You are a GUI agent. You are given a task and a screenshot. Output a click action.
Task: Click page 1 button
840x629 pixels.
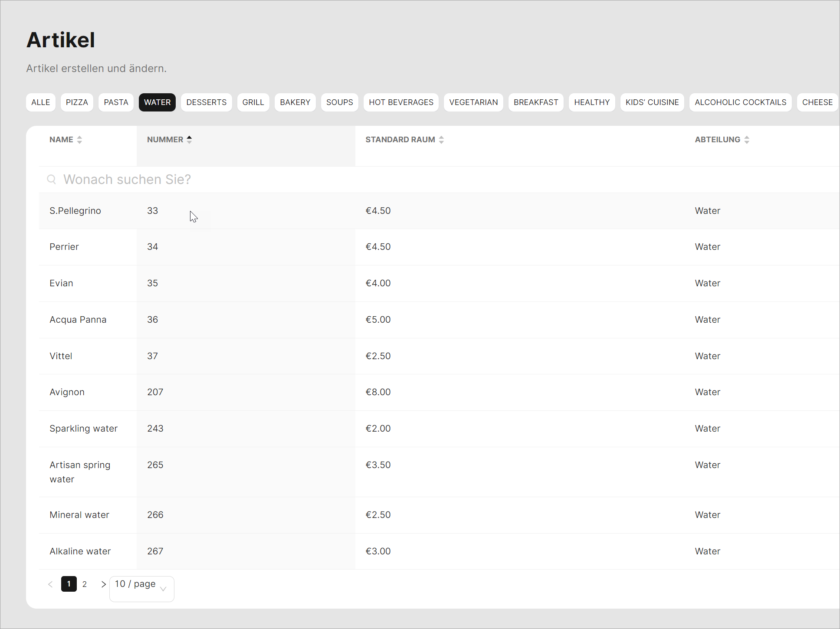(69, 584)
